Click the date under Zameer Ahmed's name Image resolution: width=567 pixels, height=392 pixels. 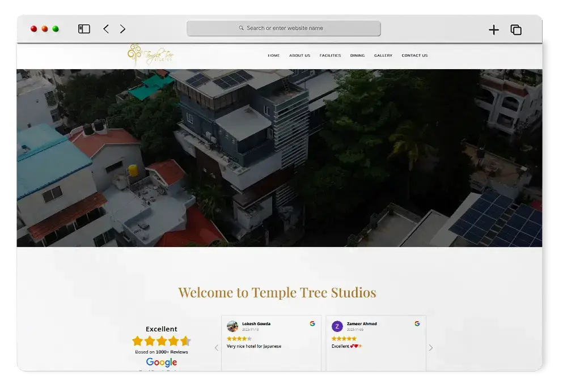(355, 330)
